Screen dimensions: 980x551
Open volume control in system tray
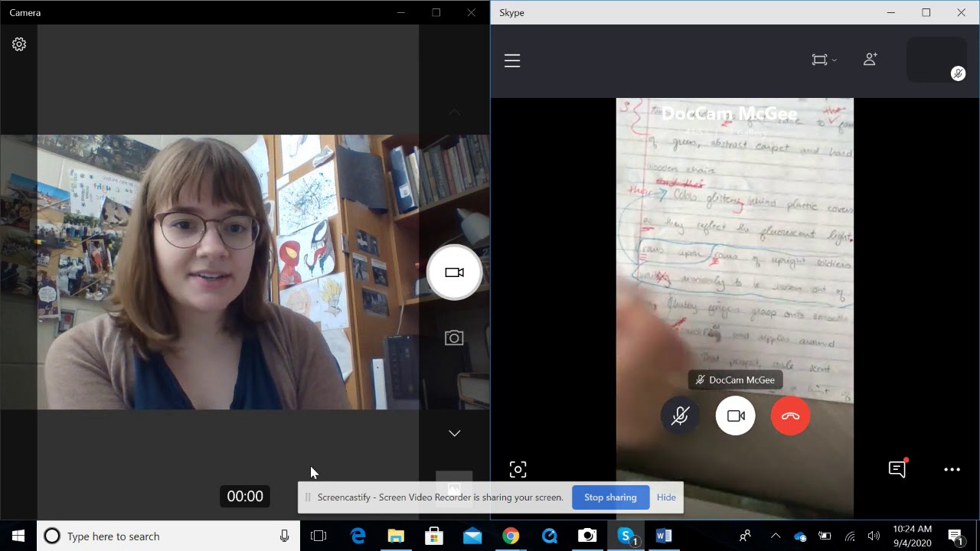874,536
